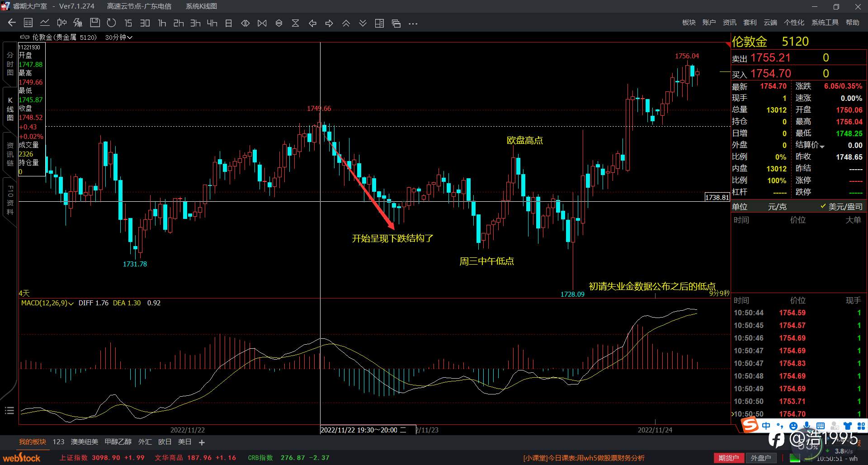
Task: Click the vertical stretch chart icon
Action: (x=295, y=23)
